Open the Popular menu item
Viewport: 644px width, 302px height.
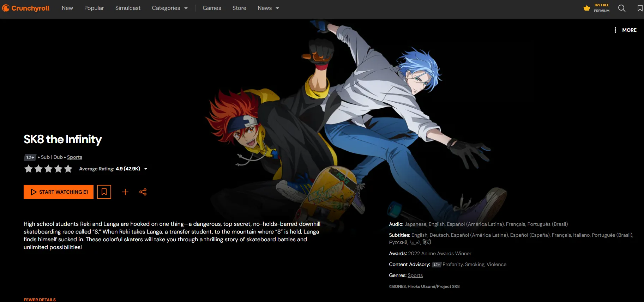[x=94, y=8]
